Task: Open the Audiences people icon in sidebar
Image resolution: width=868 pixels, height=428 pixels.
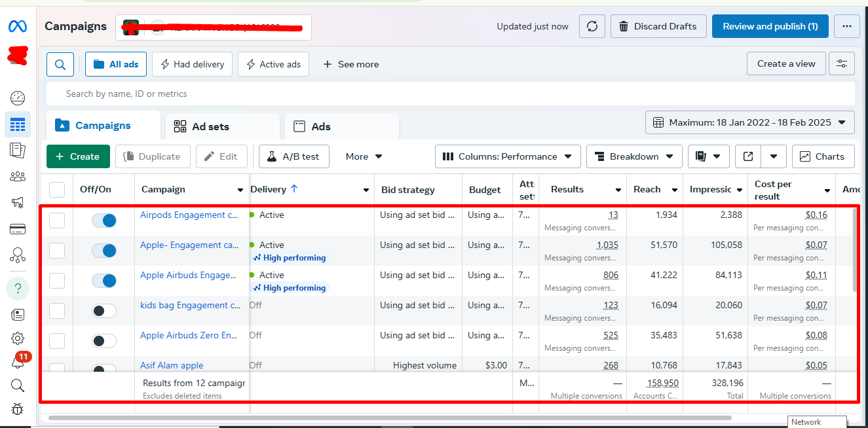Action: click(x=18, y=177)
